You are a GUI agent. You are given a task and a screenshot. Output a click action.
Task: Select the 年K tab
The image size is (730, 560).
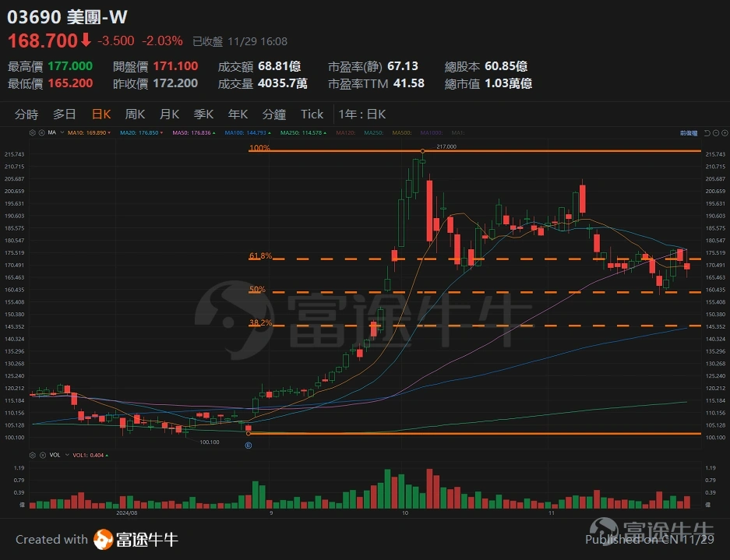pyautogui.click(x=238, y=114)
